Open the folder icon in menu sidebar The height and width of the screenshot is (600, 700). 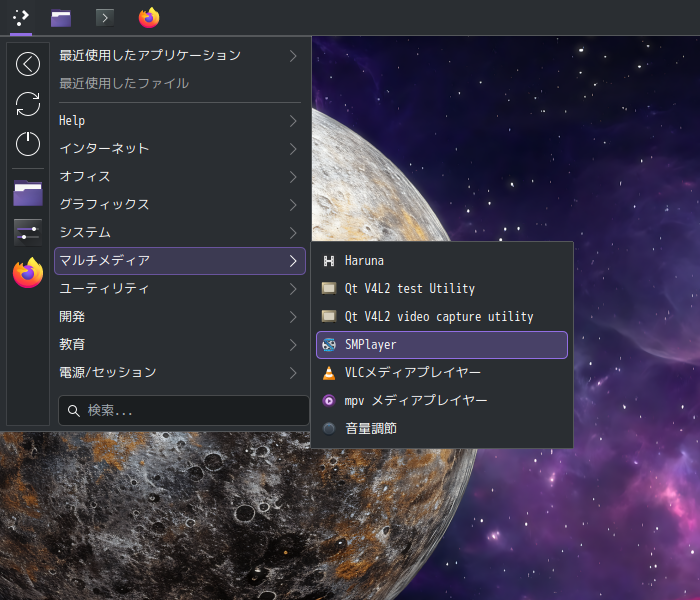click(28, 193)
